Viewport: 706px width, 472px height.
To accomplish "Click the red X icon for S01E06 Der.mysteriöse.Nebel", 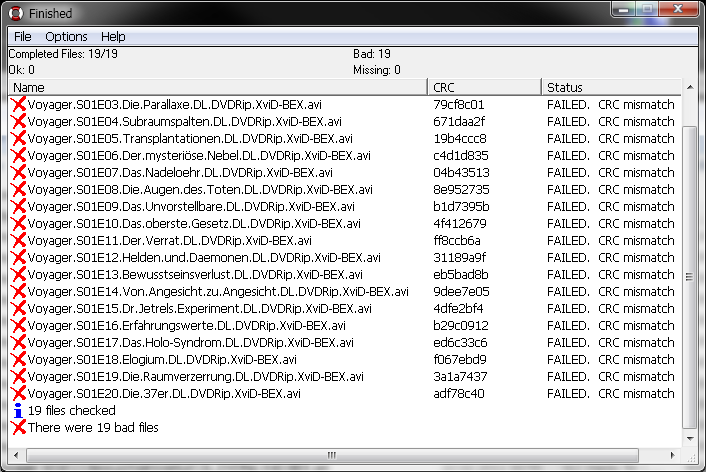I will coord(18,156).
